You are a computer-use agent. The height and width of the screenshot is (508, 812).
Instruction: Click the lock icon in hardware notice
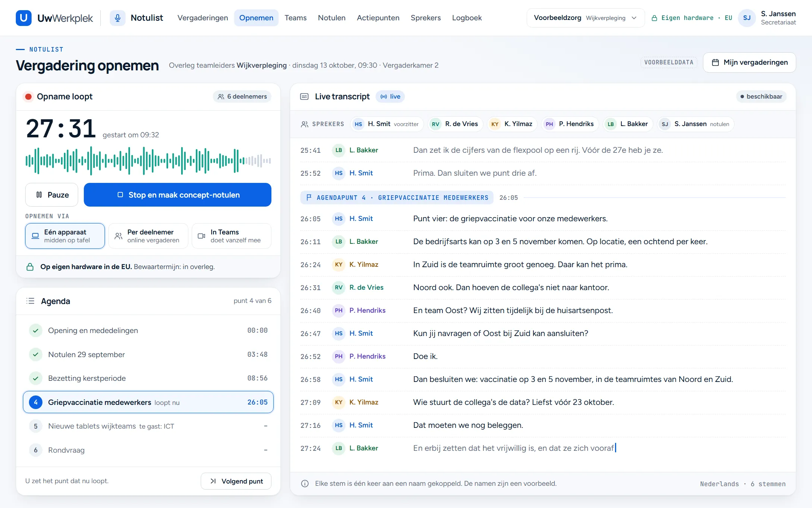pos(30,267)
